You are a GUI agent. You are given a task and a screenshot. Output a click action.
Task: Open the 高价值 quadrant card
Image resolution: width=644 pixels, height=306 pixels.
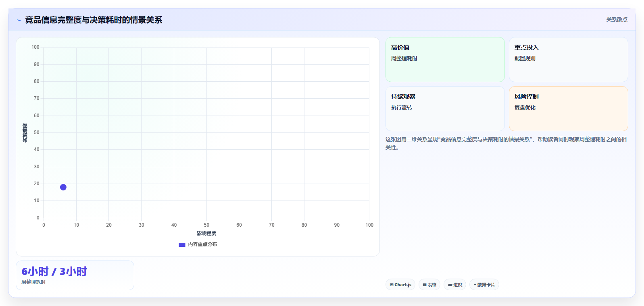pyautogui.click(x=445, y=60)
